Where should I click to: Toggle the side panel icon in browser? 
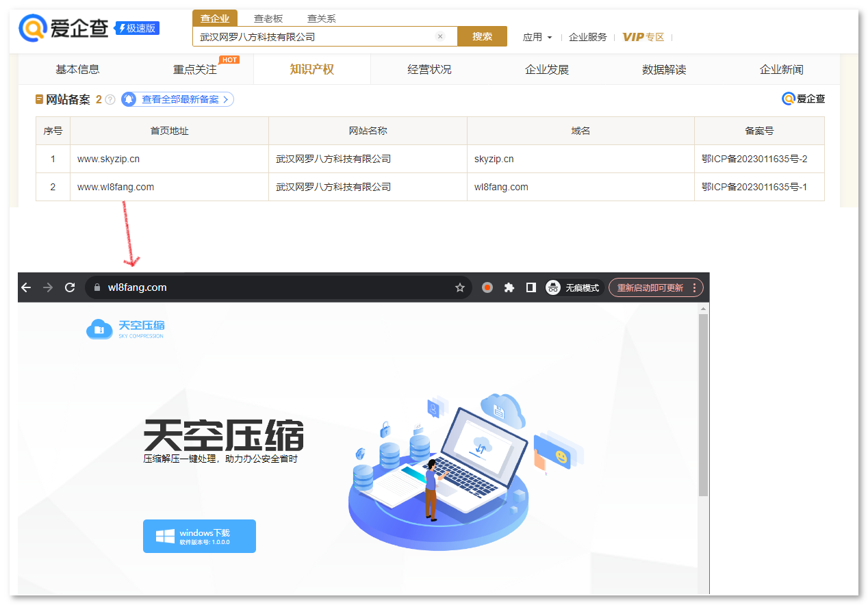pos(531,287)
